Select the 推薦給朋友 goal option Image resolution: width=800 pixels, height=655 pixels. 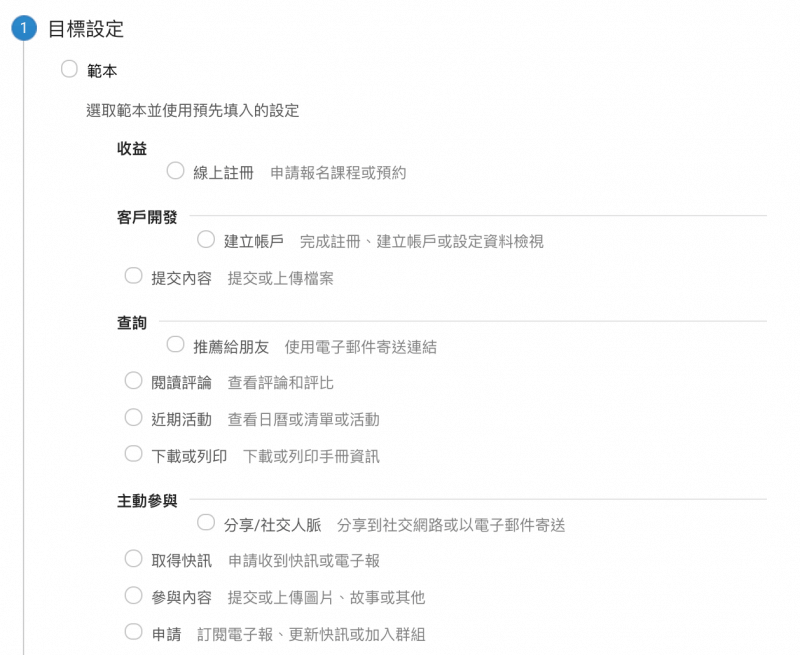(x=176, y=345)
